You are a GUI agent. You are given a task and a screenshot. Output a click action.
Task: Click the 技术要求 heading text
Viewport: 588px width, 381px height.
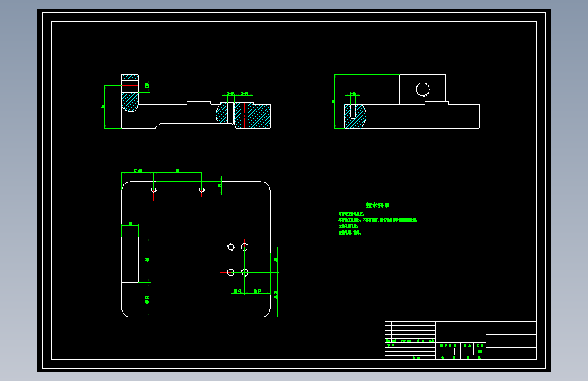click(x=378, y=205)
